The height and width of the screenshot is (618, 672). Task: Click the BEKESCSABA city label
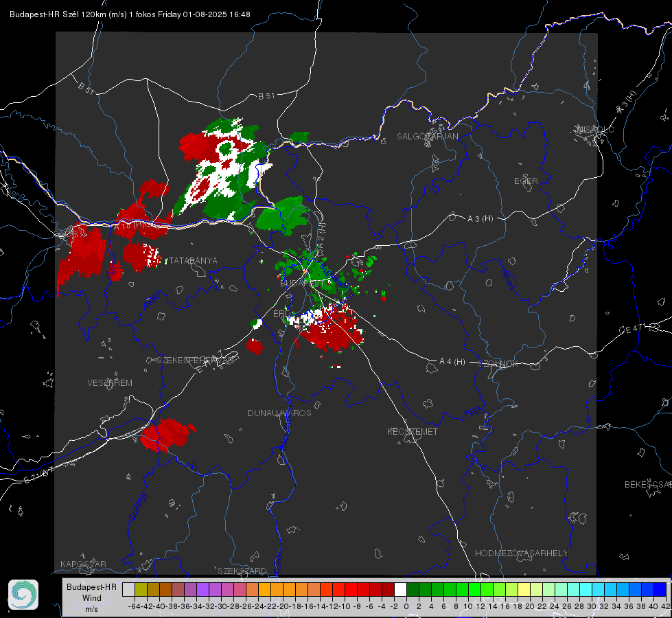pyautogui.click(x=648, y=485)
